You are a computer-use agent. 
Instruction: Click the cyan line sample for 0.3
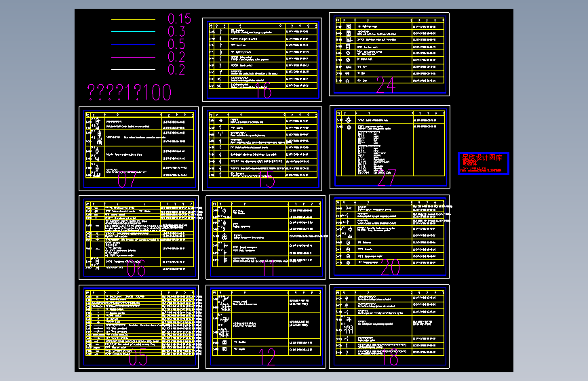[133, 31]
